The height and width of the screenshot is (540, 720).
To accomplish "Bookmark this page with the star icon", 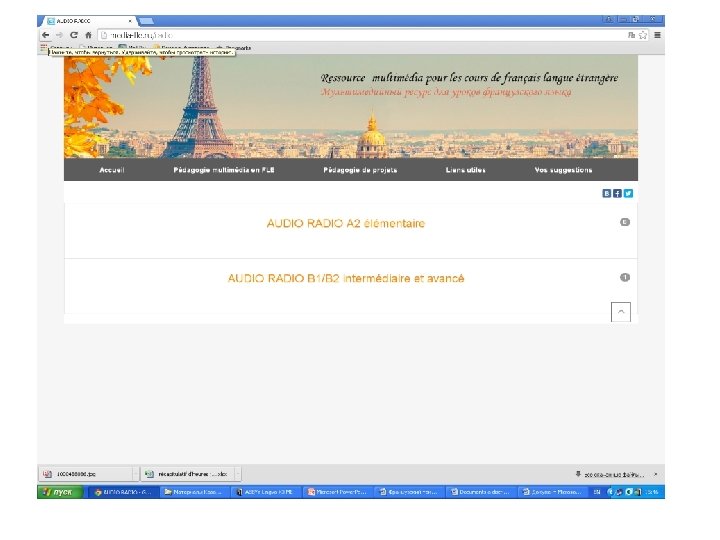I will coord(643,35).
